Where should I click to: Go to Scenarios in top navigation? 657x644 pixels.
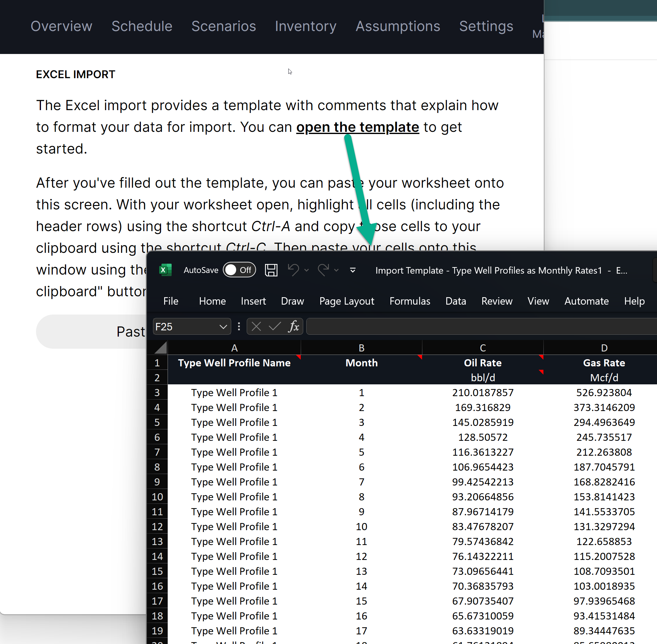(224, 26)
